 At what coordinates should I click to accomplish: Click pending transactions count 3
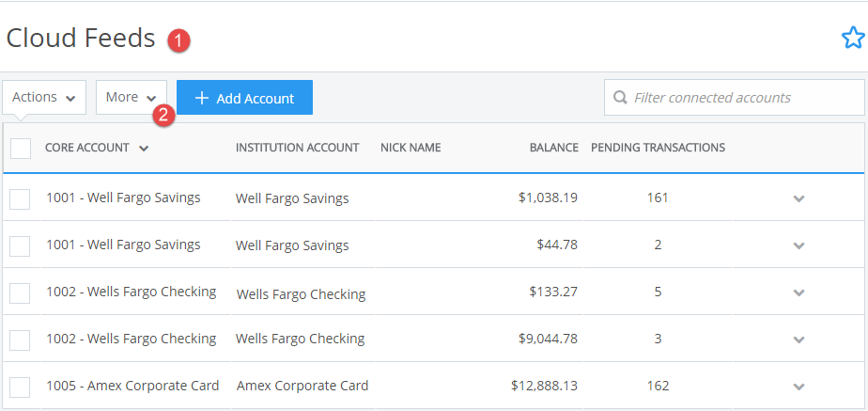pyautogui.click(x=658, y=339)
